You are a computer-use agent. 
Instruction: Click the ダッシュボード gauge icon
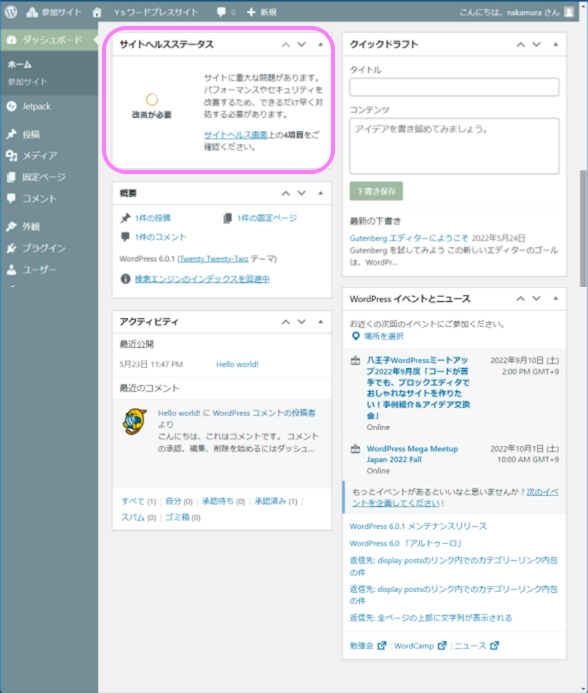click(x=11, y=40)
